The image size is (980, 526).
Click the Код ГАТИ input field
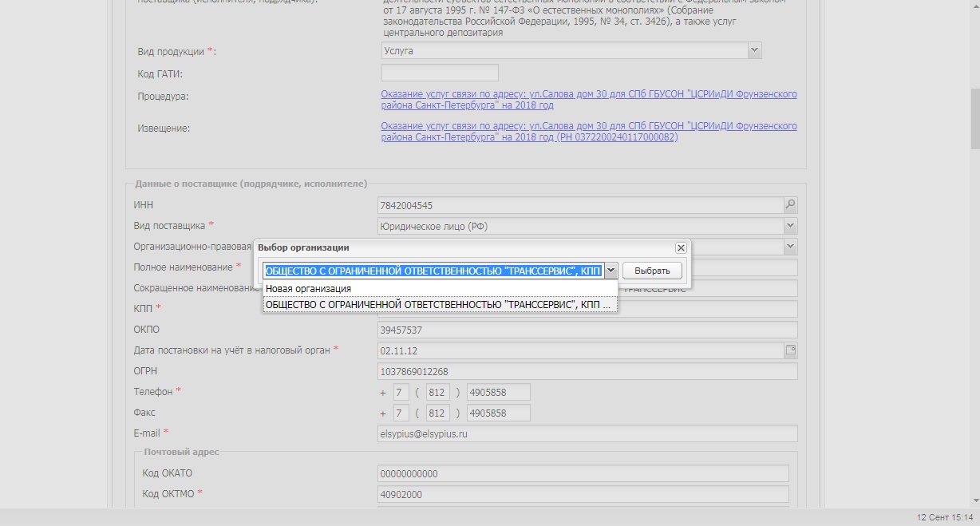click(440, 73)
